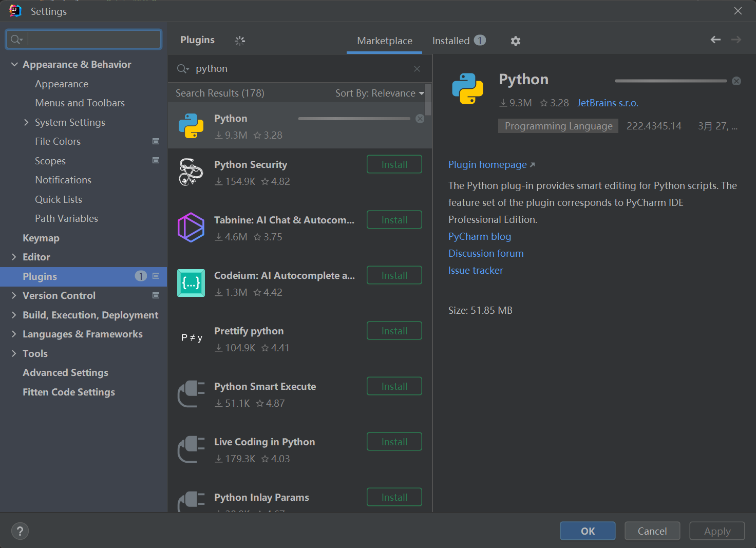Open the JetBrains s.r.o. vendor link
756x548 pixels.
point(608,103)
